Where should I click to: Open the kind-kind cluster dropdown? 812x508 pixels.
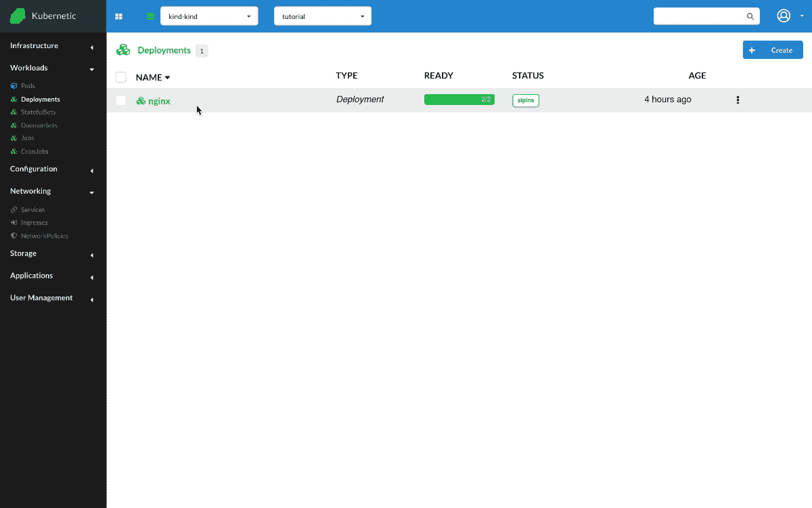click(209, 16)
